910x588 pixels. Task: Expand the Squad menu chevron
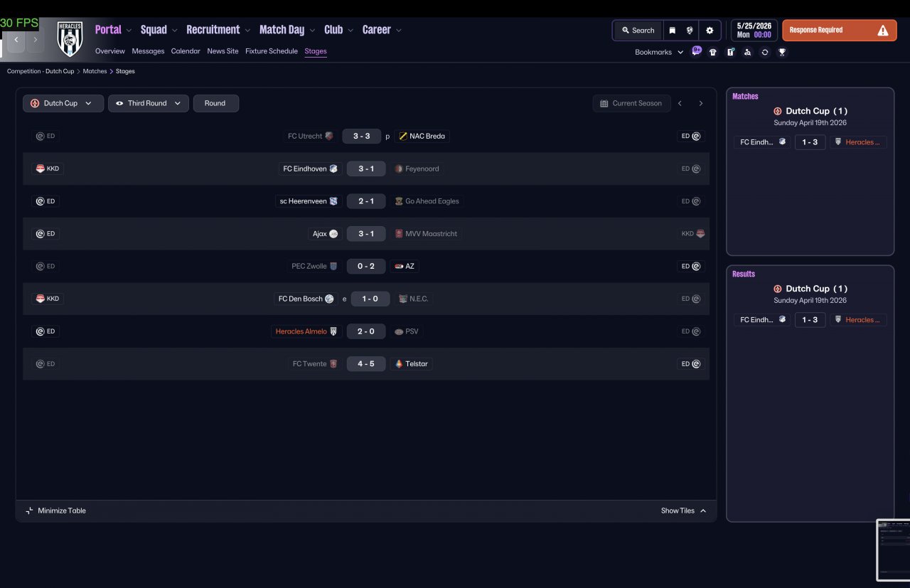[175, 31]
